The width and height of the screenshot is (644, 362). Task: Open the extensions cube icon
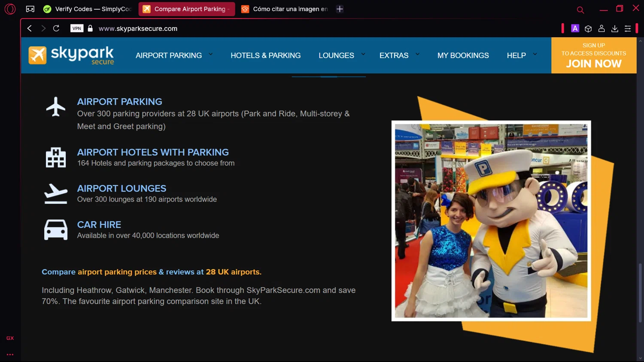coord(588,28)
